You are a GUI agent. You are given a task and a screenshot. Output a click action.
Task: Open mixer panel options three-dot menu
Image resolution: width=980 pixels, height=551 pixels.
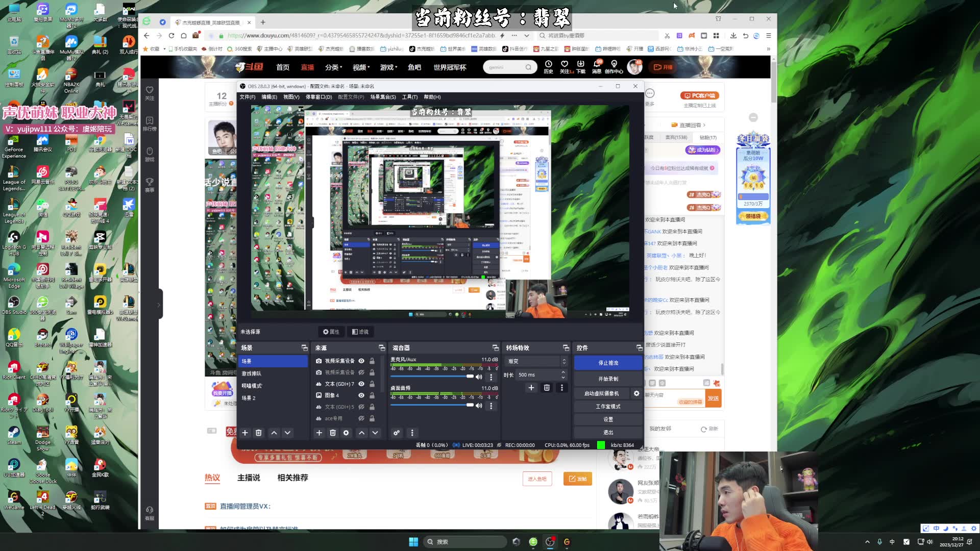412,433
